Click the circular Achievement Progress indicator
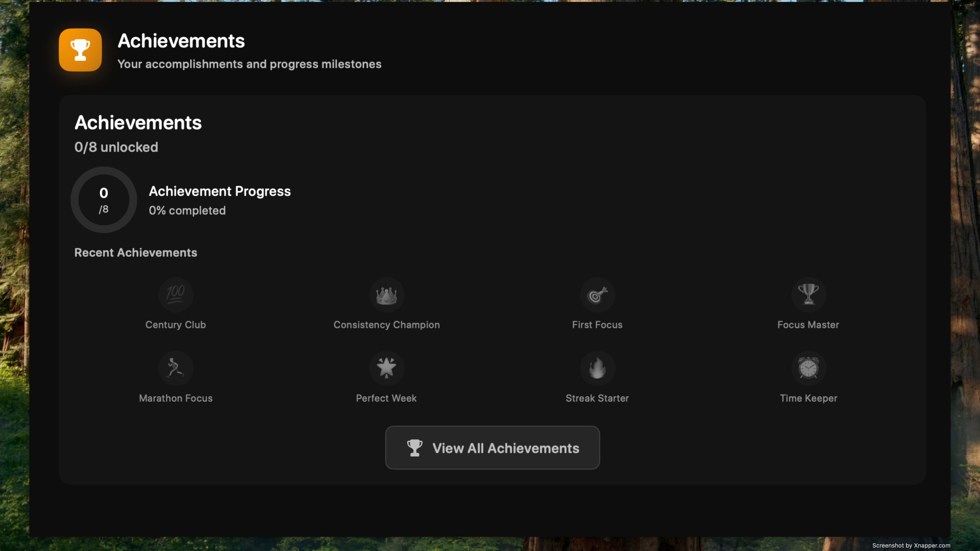 point(103,200)
